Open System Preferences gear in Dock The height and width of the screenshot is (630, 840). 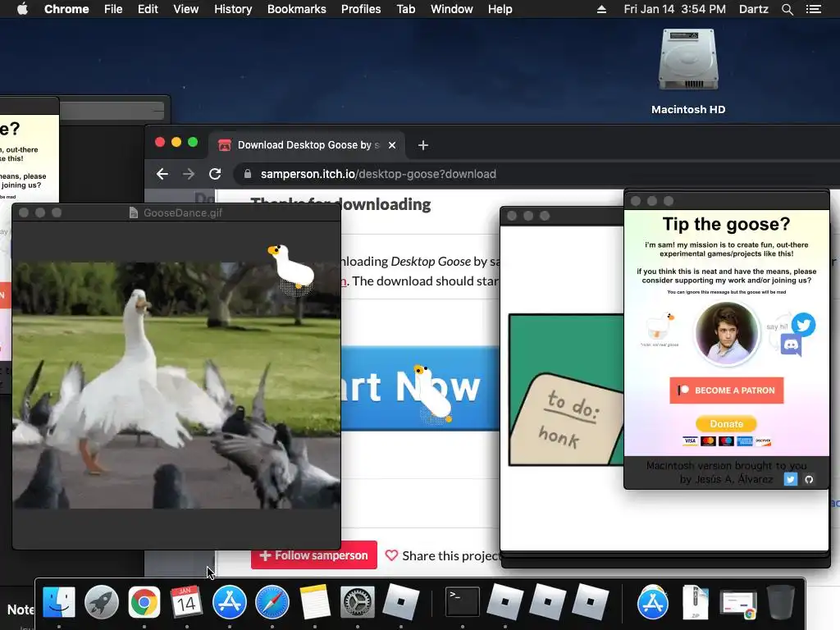click(x=358, y=602)
